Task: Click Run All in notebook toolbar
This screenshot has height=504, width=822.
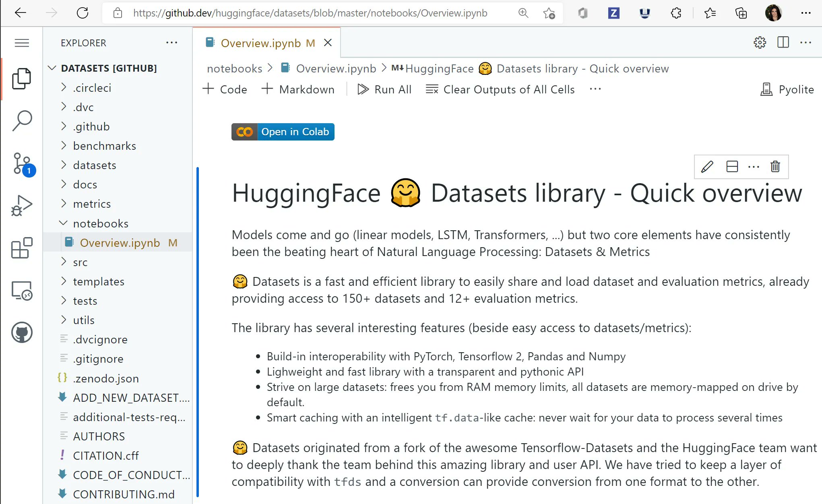Action: pyautogui.click(x=385, y=89)
